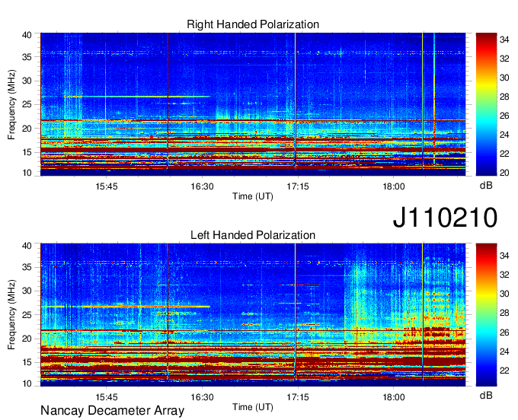
Task: Click the 20 dB tick on Right Handed colorbar
Action: tap(504, 173)
